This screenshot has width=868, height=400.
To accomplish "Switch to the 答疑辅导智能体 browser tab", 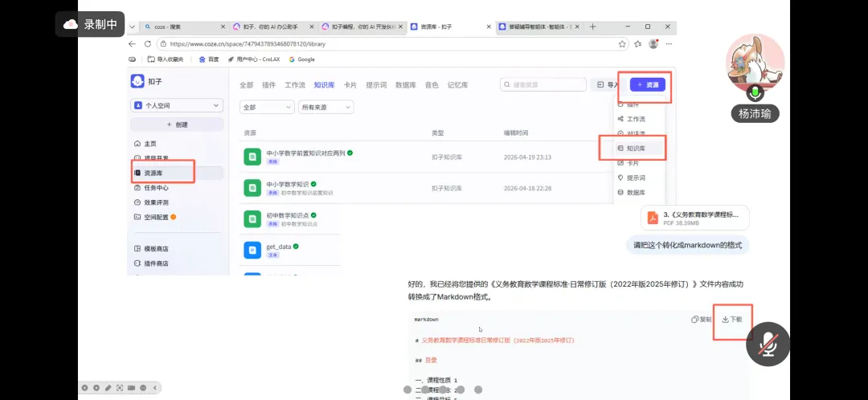I will (540, 27).
